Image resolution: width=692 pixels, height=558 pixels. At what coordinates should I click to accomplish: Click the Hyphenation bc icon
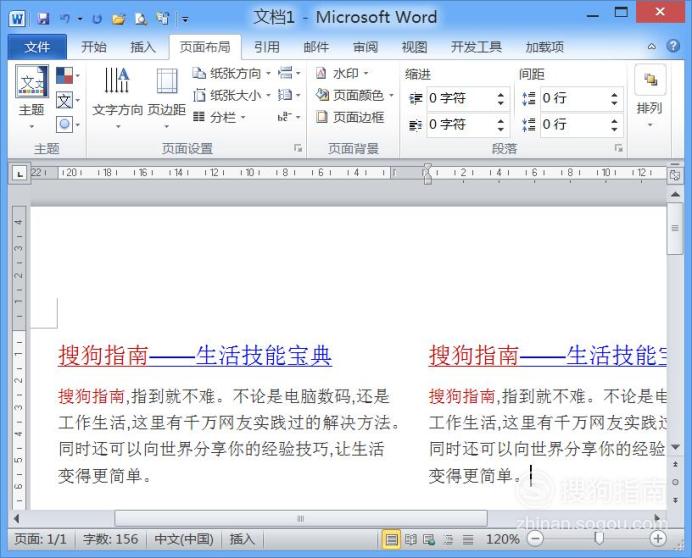[289, 117]
